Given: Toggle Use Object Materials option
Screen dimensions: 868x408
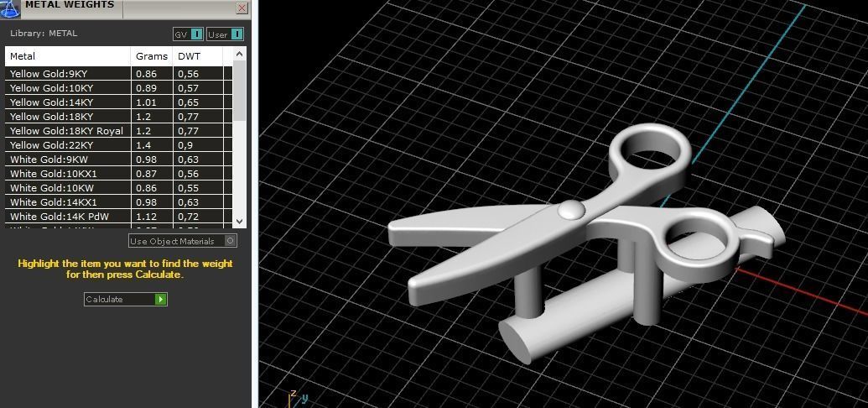Looking at the screenshot, I should (183, 241).
